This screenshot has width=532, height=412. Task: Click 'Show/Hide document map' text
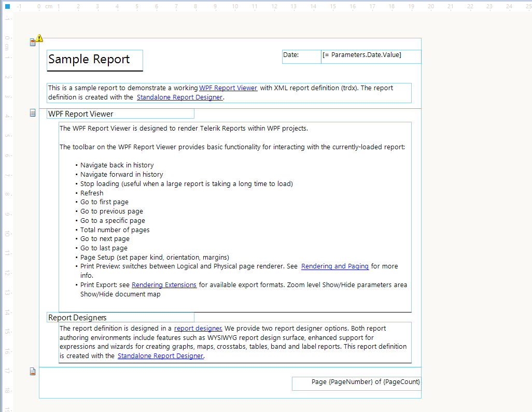[x=120, y=294]
